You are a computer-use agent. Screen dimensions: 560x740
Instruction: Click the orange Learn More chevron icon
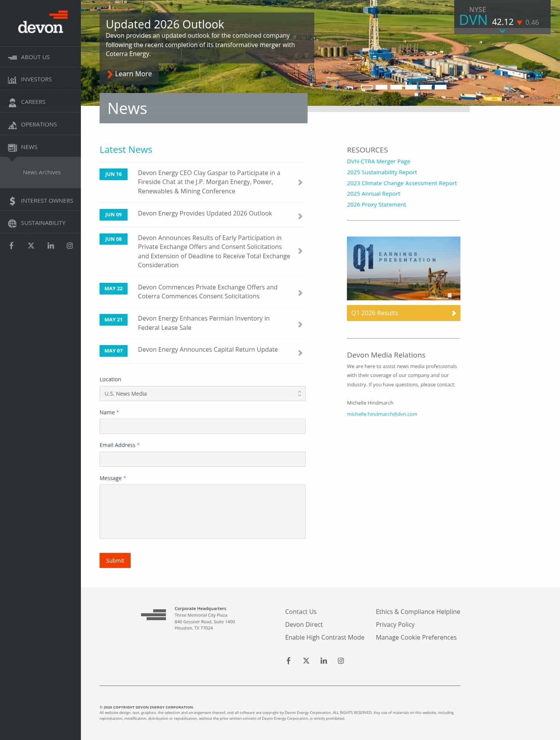(x=110, y=74)
